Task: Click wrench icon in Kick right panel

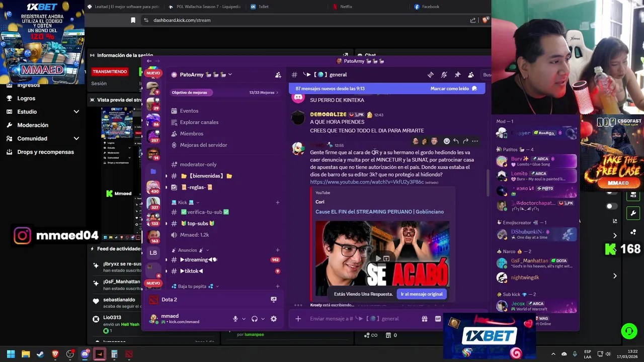Action: [x=633, y=213]
